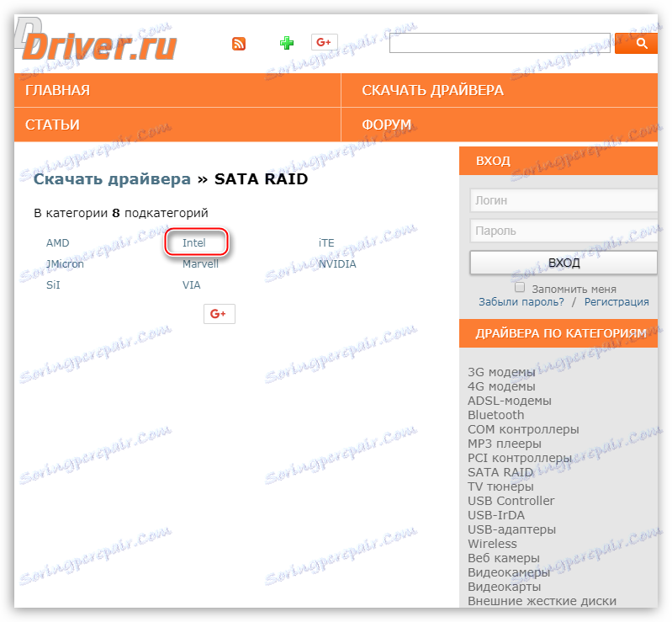Viewport: 672px width, 622px height.
Task: Focus the site search field
Action: [x=500, y=43]
